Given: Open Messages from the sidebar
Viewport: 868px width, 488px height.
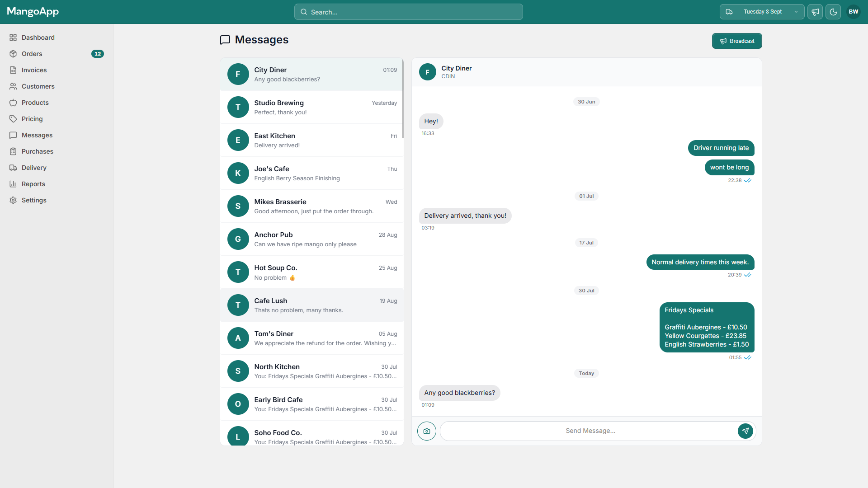Looking at the screenshot, I should [57, 135].
